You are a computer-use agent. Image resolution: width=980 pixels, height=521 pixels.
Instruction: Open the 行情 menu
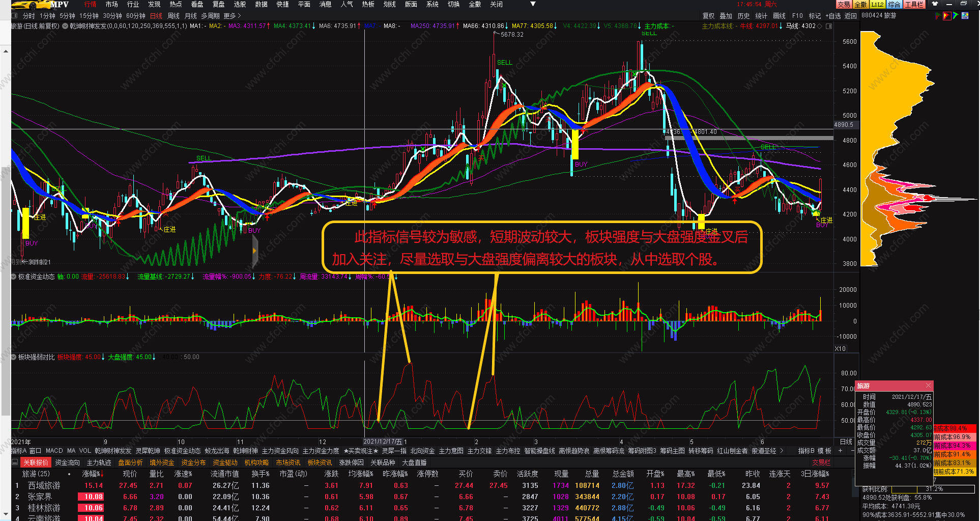[x=91, y=5]
